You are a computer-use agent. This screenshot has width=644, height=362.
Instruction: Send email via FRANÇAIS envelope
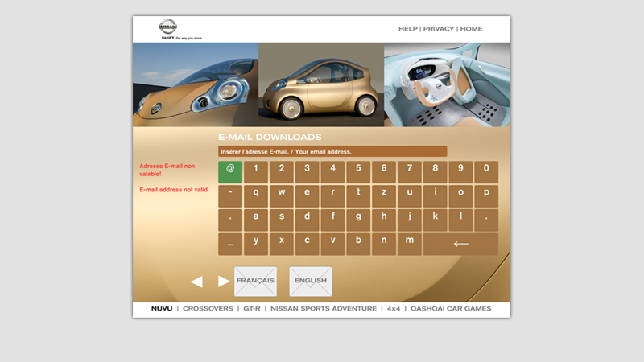(255, 282)
